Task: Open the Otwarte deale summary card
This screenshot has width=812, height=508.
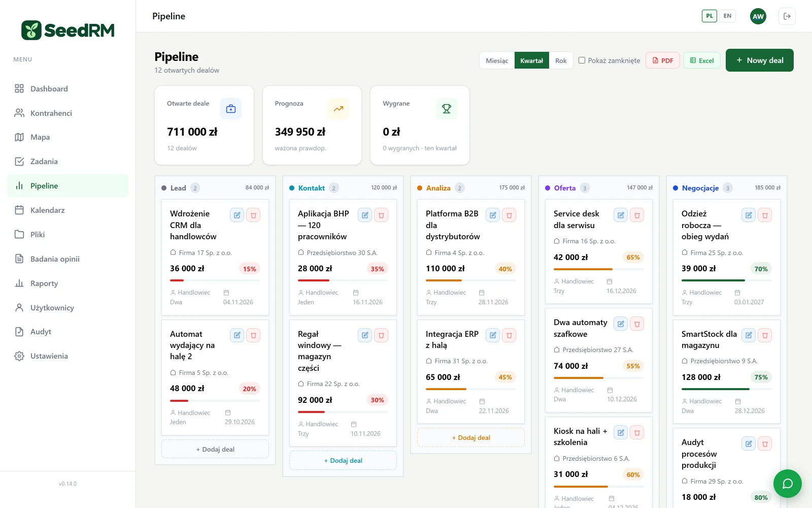Action: (204, 125)
